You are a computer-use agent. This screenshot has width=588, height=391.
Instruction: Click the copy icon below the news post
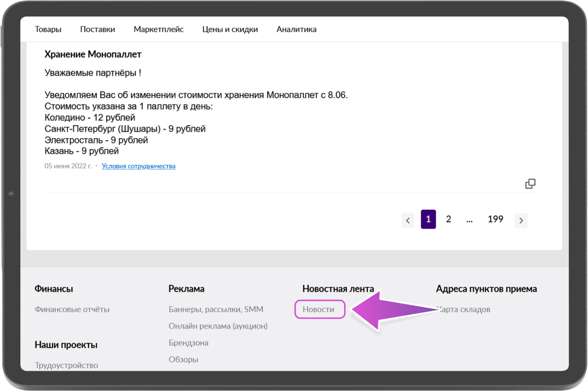pos(530,184)
